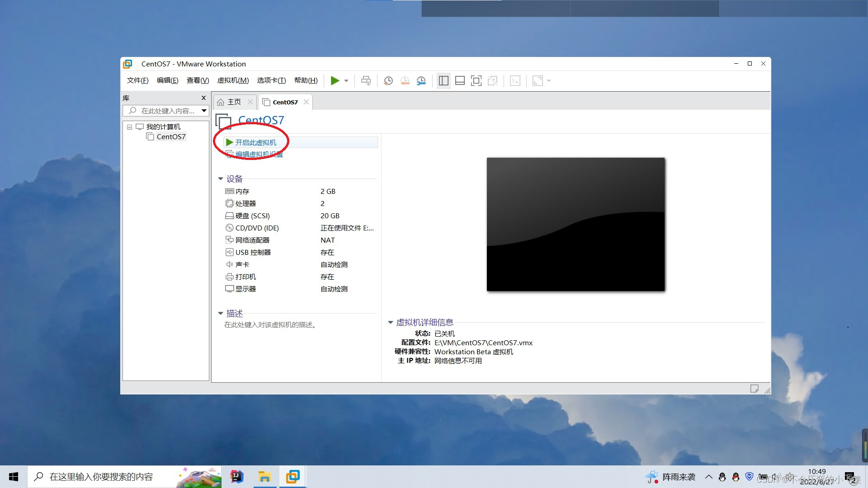868x488 pixels.
Task: Close the 主页 tab
Action: (250, 102)
